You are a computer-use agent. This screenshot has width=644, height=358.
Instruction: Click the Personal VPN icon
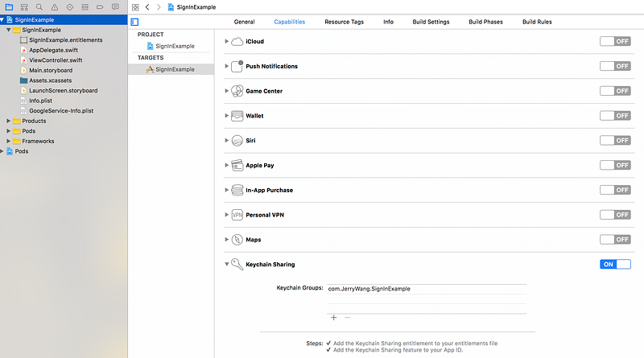click(x=237, y=215)
